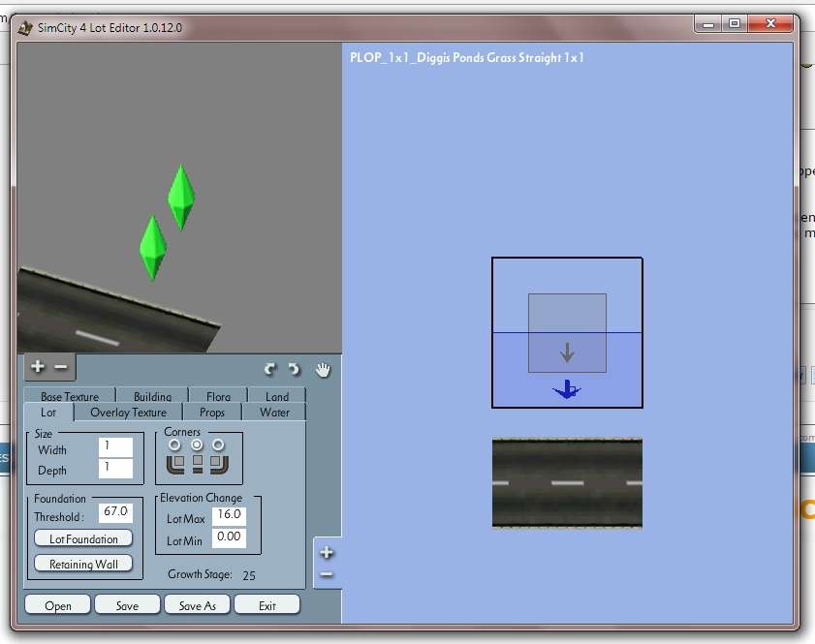Zoom out the 3D preview with minus icon
The width and height of the screenshot is (815, 644).
tap(61, 367)
